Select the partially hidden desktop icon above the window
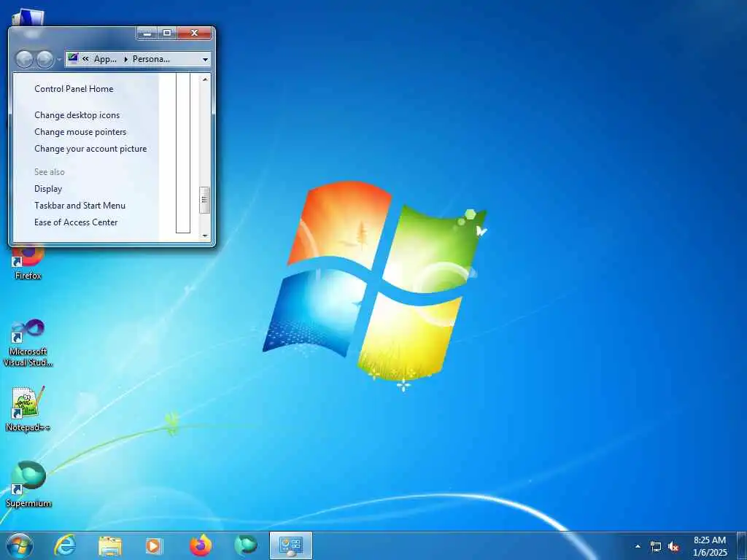Screen dimensions: 747x560 pyautogui.click(x=28, y=17)
